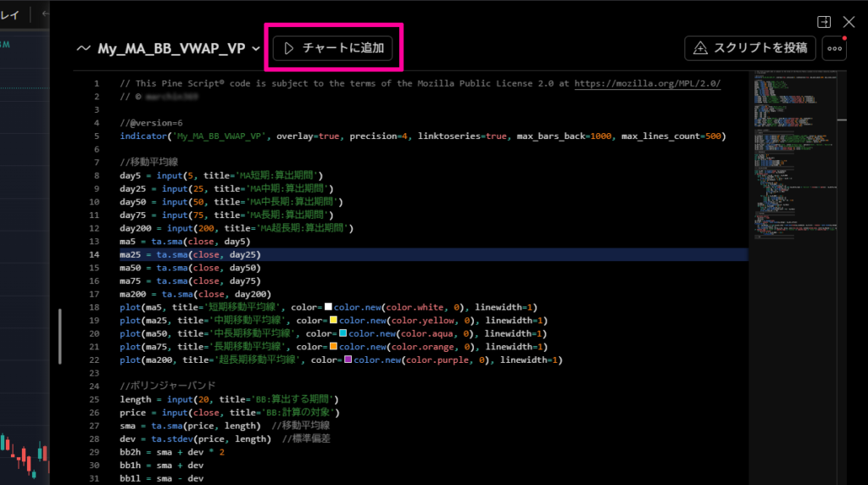
Task: Click the panel layout icon at top right
Action: coord(823,22)
